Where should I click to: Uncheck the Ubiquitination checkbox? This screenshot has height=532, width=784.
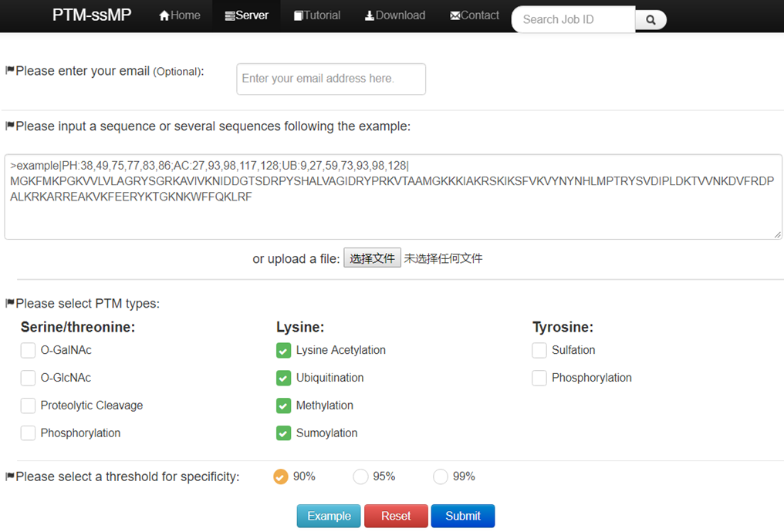(x=283, y=378)
